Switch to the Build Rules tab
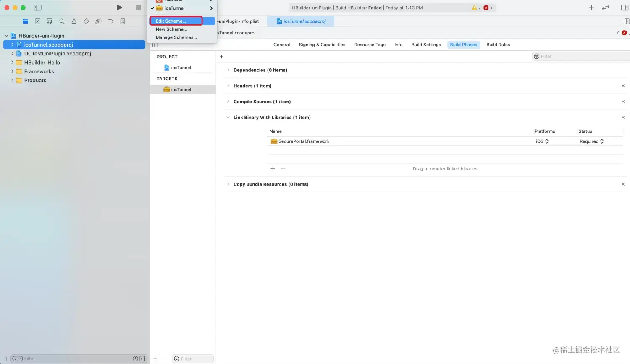The image size is (630, 364). (498, 45)
